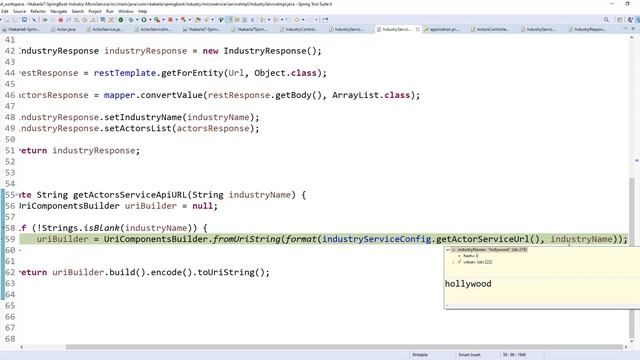Click the cursor position 59:86 status entry

[x=514, y=355]
